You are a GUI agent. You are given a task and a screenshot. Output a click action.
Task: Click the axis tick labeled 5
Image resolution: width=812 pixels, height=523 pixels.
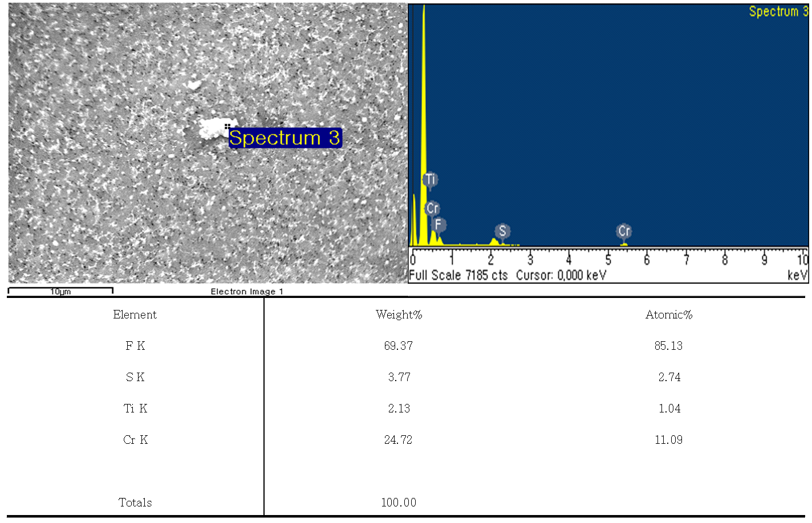608,260
